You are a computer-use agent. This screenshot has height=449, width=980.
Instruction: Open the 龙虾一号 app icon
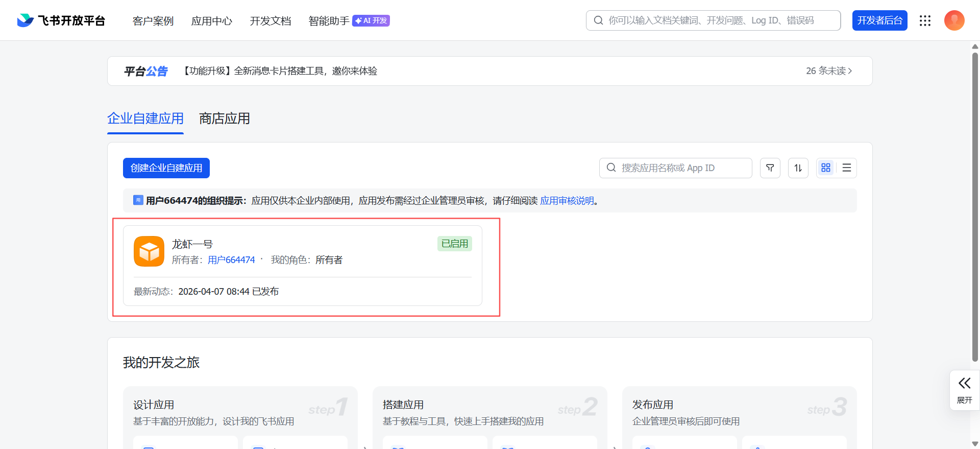149,251
